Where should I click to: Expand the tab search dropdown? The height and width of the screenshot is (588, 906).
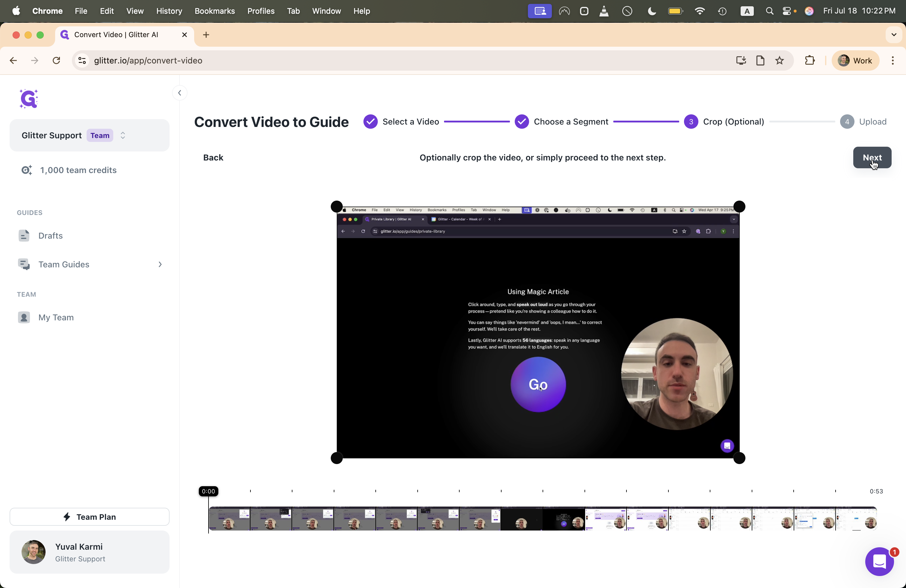[x=894, y=35]
